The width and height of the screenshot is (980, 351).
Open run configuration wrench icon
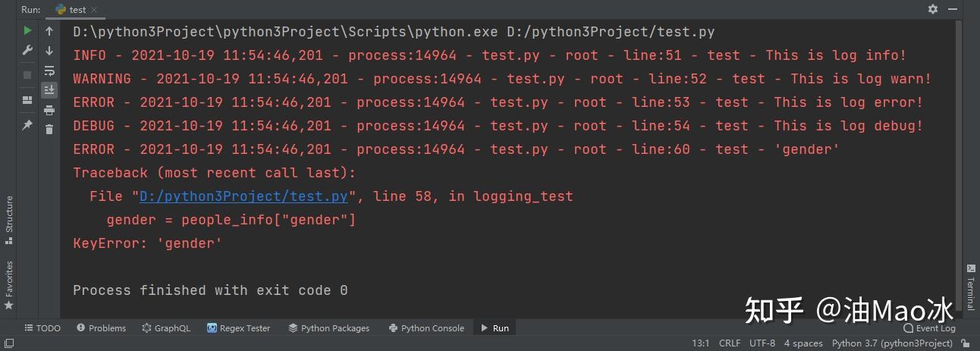(27, 51)
